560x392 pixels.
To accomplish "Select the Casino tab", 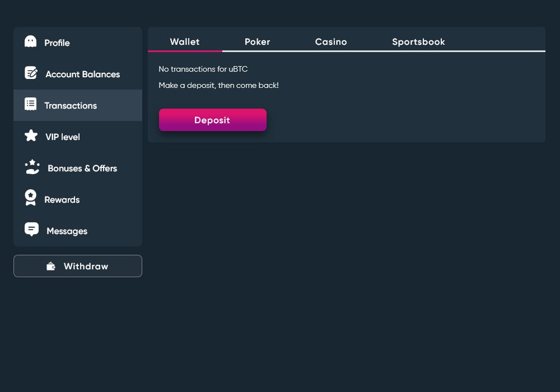I will click(x=331, y=42).
